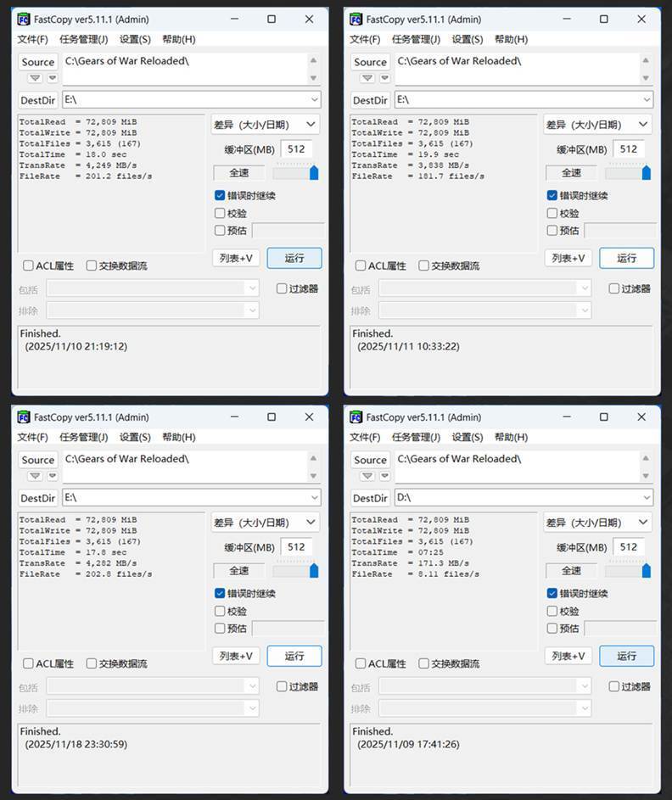Maximize the FastCopy window finished 2025/11/10
This screenshot has height=800, width=672.
(x=272, y=19)
